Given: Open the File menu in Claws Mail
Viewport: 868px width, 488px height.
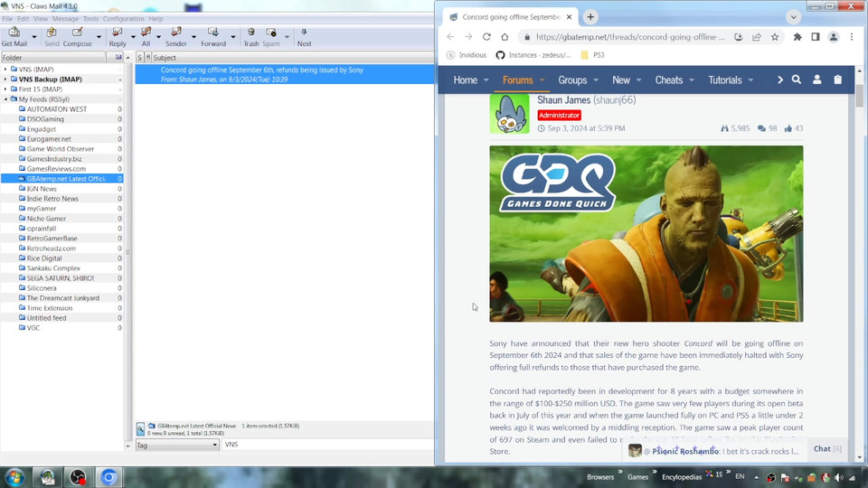Looking at the screenshot, I should pos(7,19).
